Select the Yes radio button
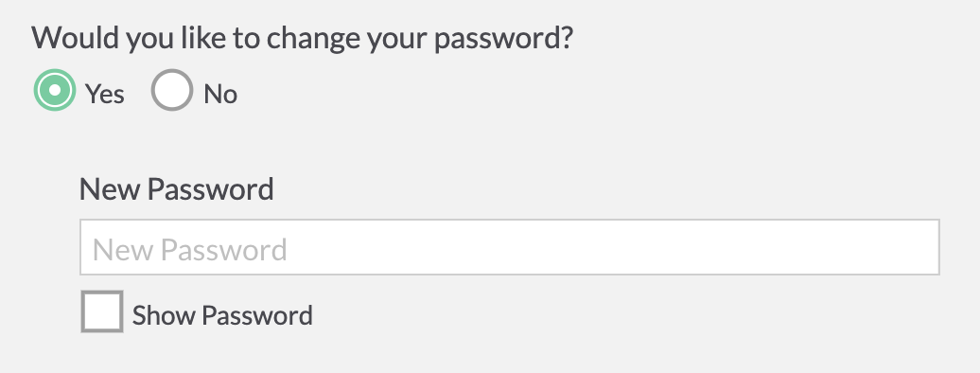 [55, 90]
